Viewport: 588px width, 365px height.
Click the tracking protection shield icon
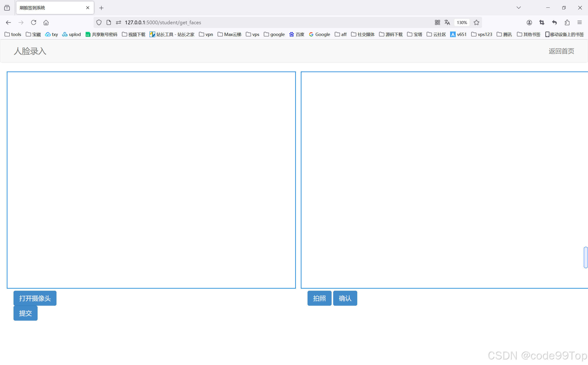point(99,22)
